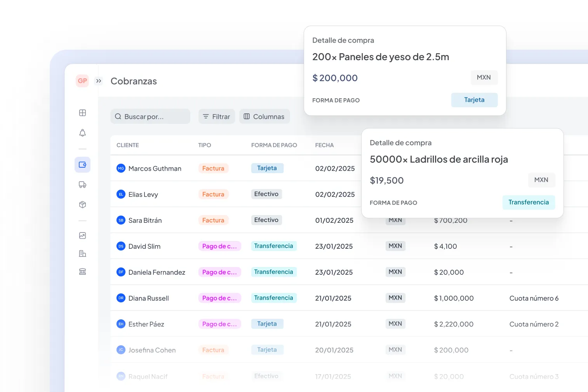
Task: Toggle the MXN currency badge on Paneles detail
Action: (x=484, y=77)
